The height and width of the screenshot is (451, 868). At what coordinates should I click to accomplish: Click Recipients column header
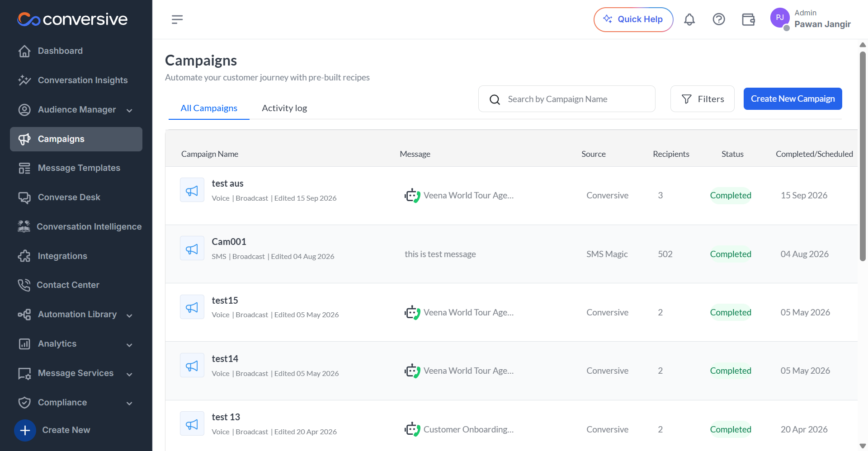[x=671, y=154]
